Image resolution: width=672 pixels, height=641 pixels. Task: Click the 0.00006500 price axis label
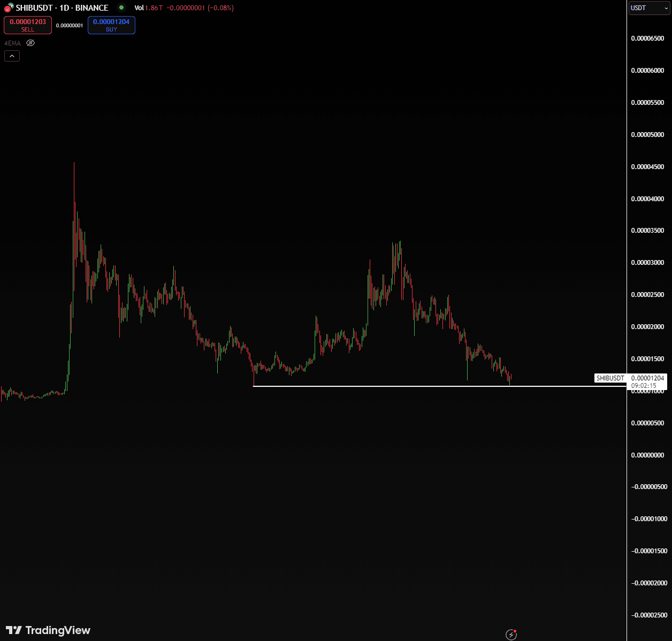click(x=647, y=39)
